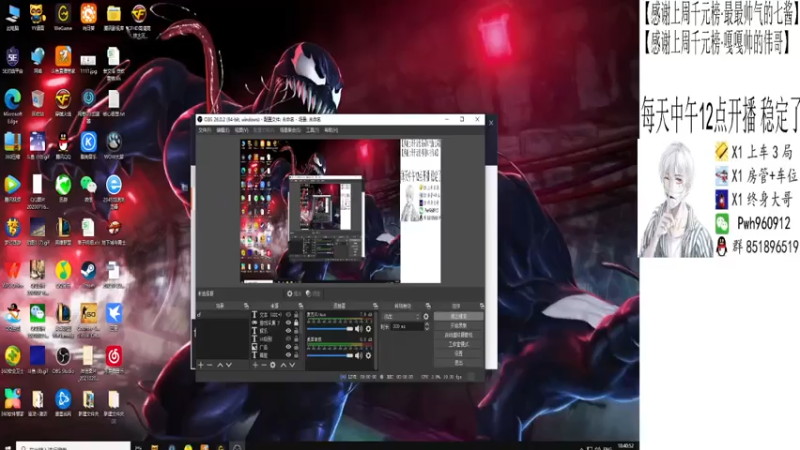Image resolution: width=800 pixels, height=450 pixels.
Task: Open the 帮助(H) menu in OBS
Action: pos(331,130)
